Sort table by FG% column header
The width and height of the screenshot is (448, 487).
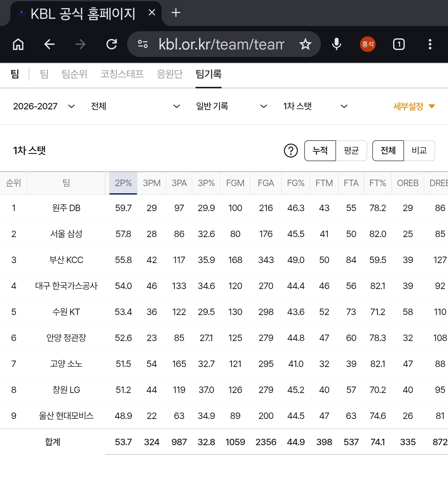pos(296,183)
